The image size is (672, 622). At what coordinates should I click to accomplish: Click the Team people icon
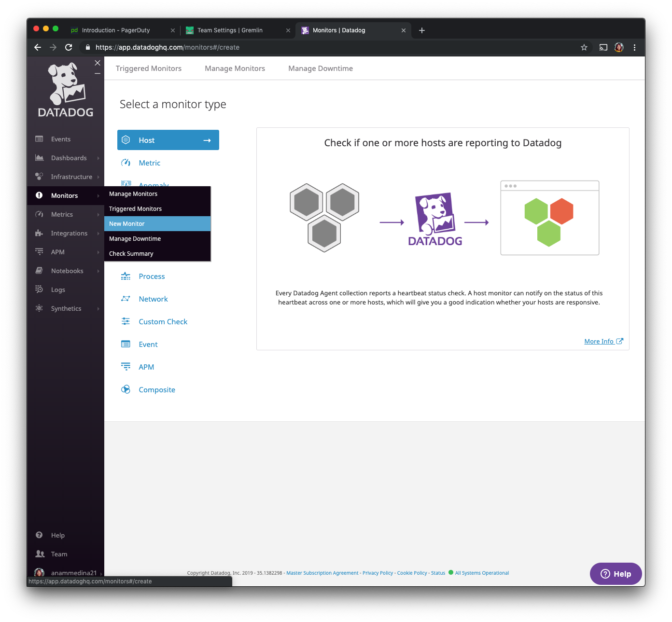(40, 554)
